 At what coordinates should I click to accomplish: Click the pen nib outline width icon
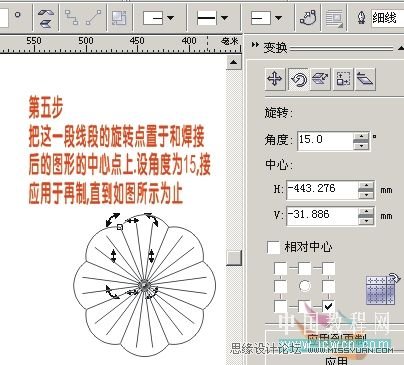361,18
